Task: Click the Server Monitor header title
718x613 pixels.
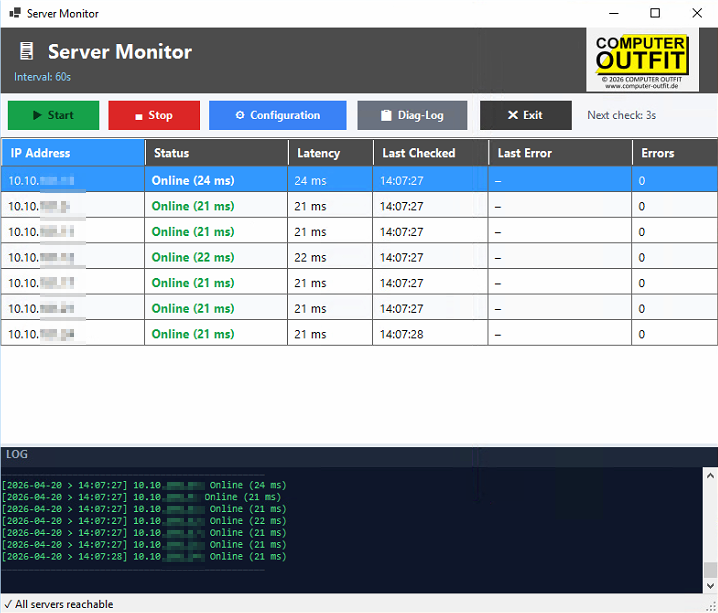Action: [x=120, y=52]
